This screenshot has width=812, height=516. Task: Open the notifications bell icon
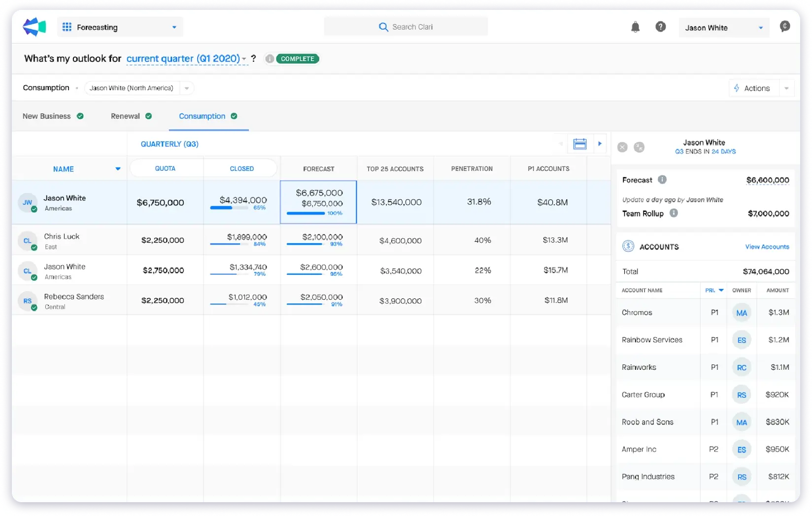tap(635, 27)
